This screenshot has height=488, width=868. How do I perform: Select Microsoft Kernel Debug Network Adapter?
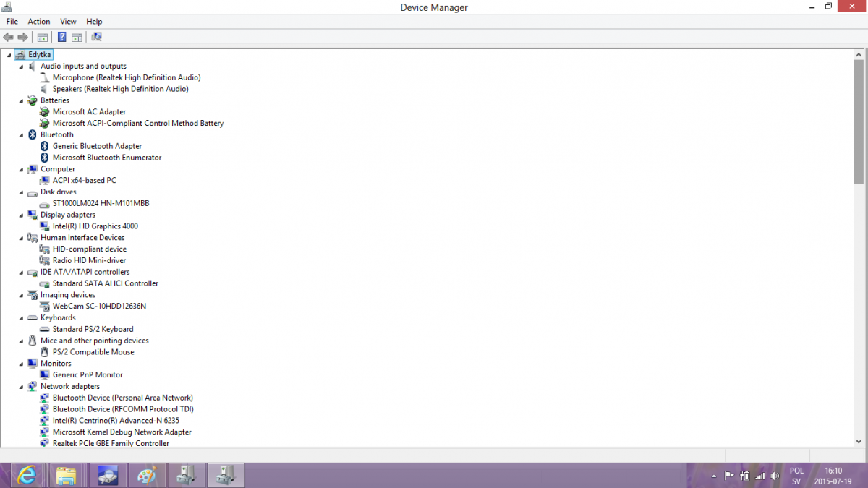pos(122,432)
